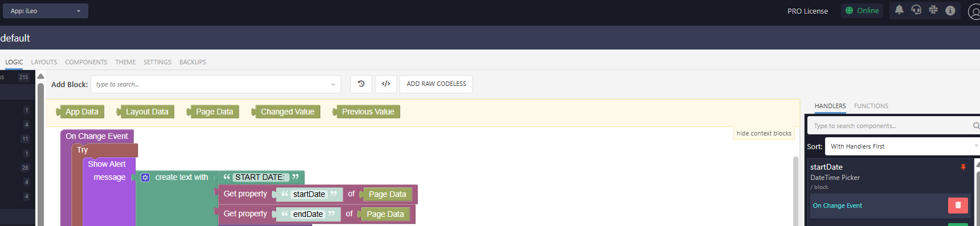Click the gear icon on create text block

[145, 178]
